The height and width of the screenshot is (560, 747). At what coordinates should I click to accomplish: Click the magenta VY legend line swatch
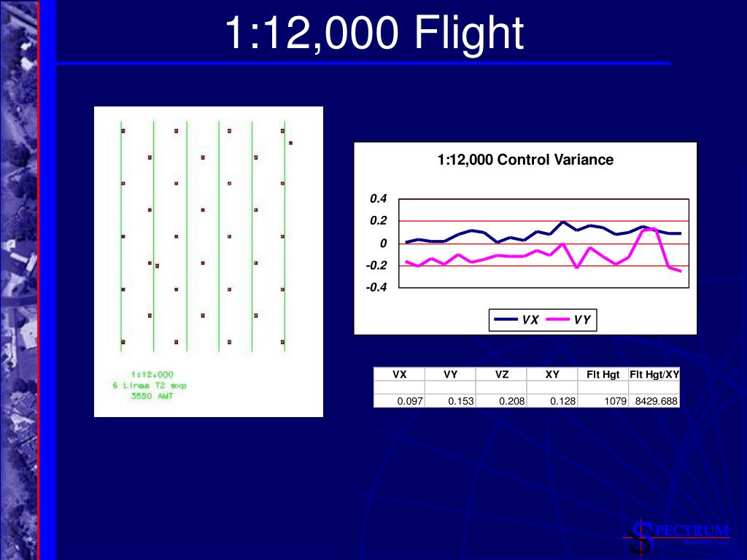point(558,319)
